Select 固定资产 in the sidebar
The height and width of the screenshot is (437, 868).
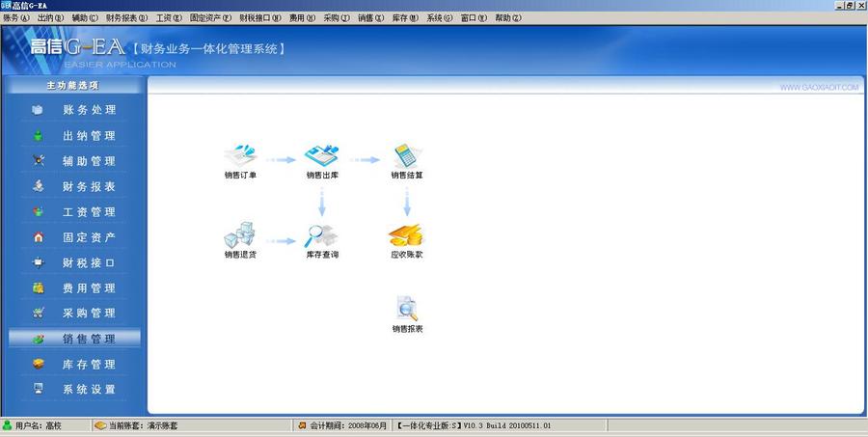click(74, 237)
